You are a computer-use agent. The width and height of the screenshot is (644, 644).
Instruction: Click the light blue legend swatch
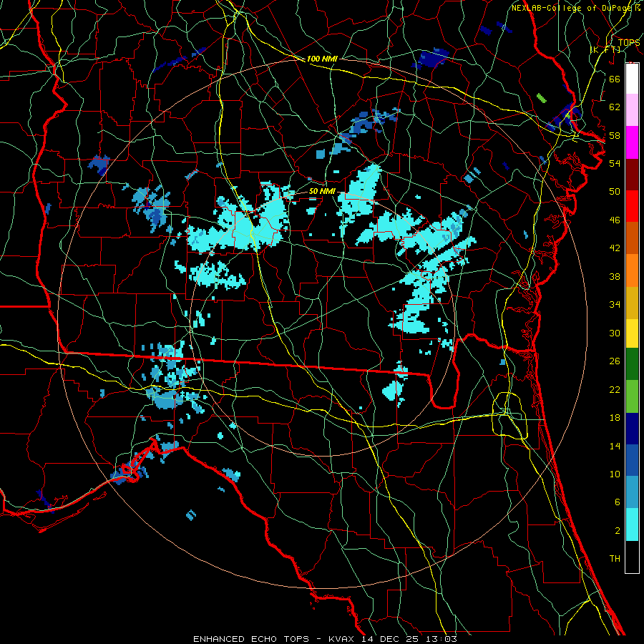tap(632, 492)
